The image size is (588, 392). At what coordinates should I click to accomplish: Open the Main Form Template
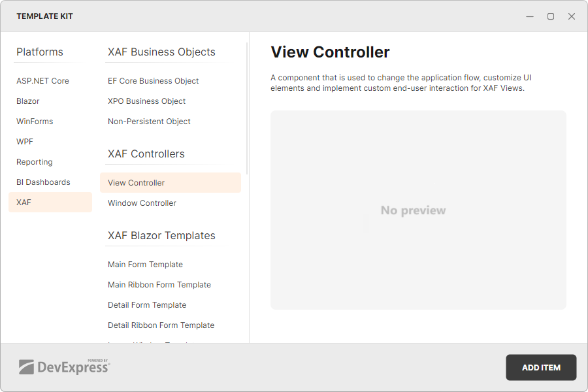(x=145, y=264)
